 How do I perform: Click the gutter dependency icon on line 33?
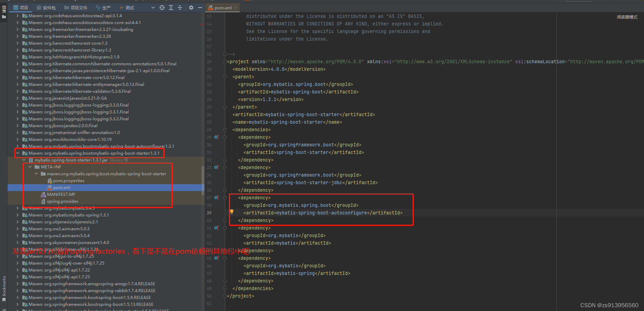(216, 167)
